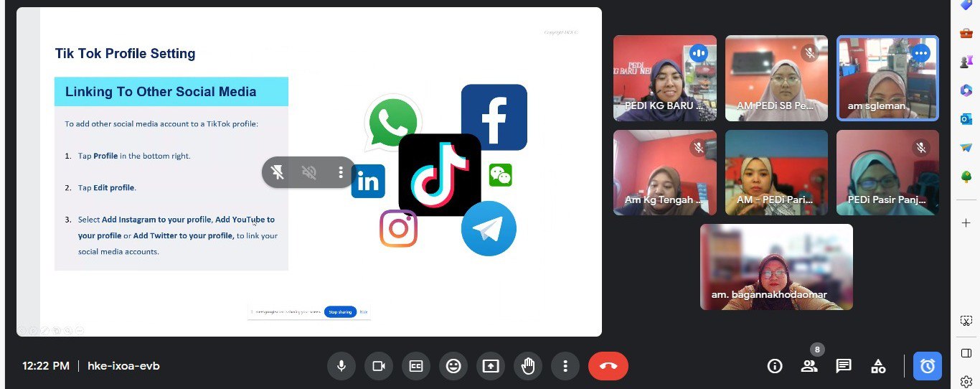The width and height of the screenshot is (980, 389).
Task: Open more options on am sgleman tile
Action: 921,53
